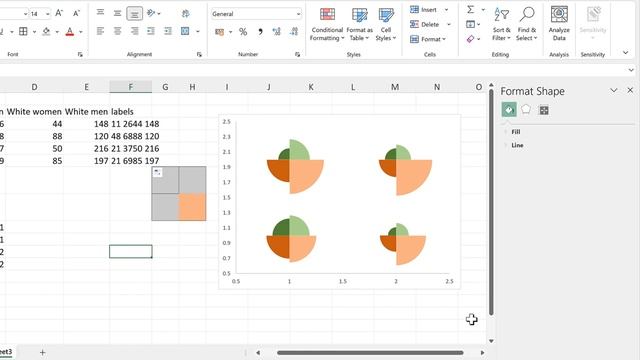Expand the formula bar

coord(631,70)
